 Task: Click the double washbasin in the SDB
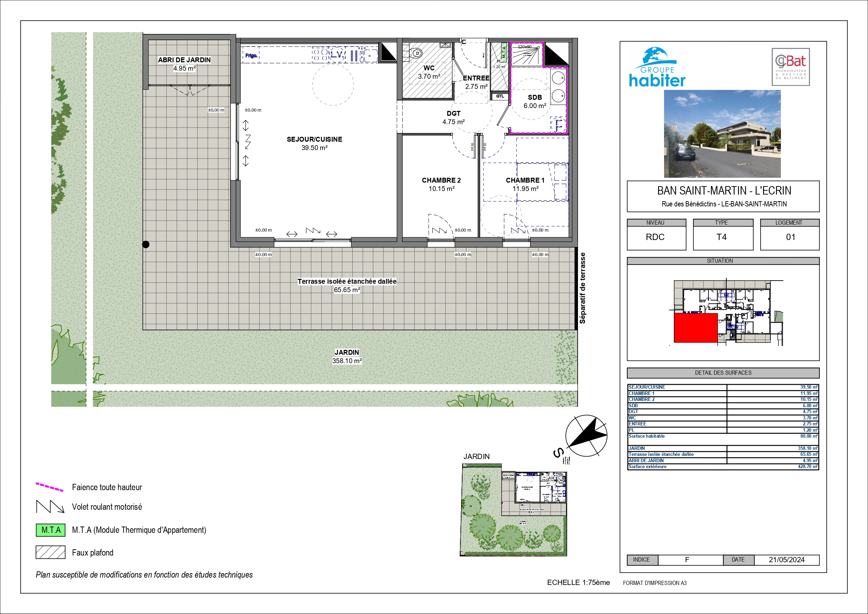(x=558, y=87)
